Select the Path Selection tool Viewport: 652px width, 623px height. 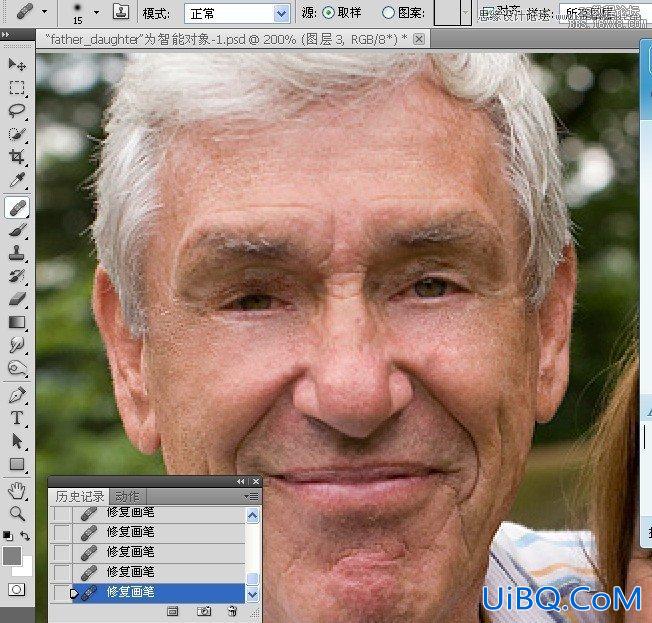[17, 441]
